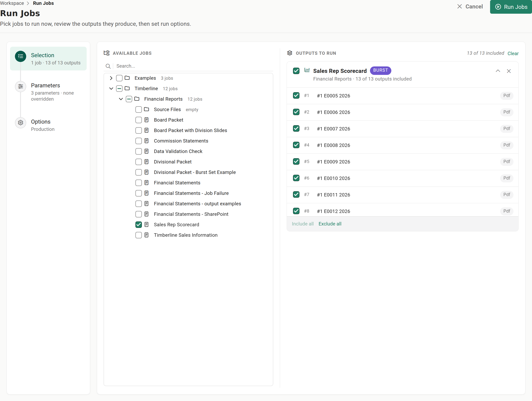Click the Sales Rep Scorecard document icon
Screen dimensions: 532x401
[147, 224]
